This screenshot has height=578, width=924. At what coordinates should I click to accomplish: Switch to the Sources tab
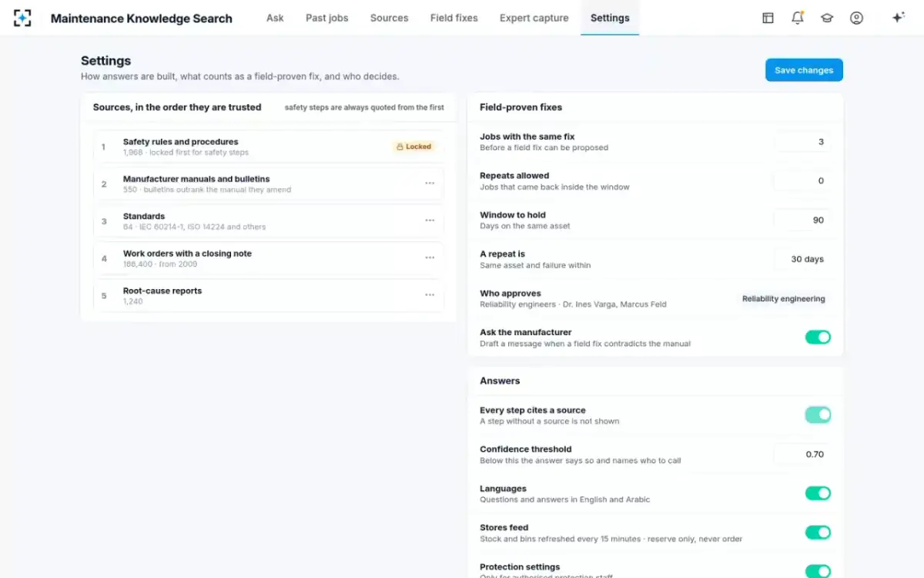pos(389,18)
